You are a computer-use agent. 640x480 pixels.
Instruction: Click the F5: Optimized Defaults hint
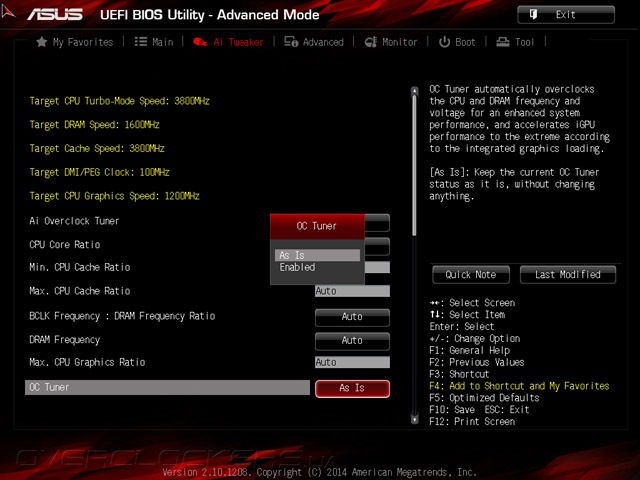pyautogui.click(x=484, y=398)
